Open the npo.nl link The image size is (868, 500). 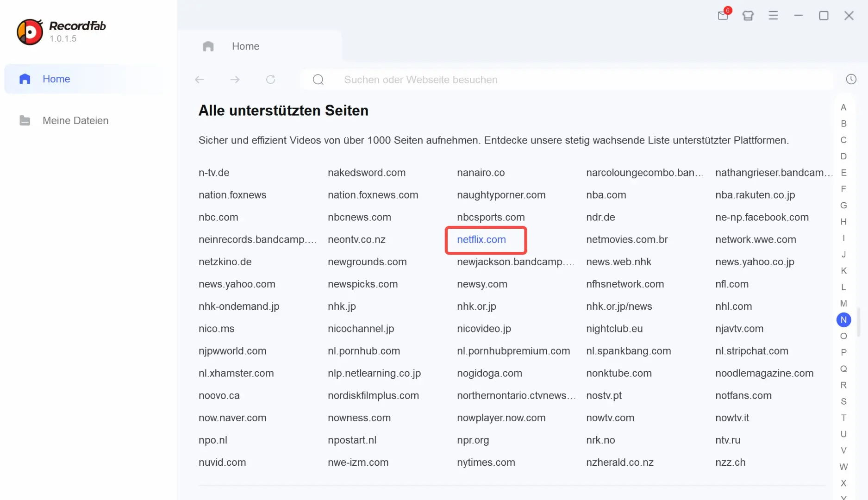click(212, 440)
